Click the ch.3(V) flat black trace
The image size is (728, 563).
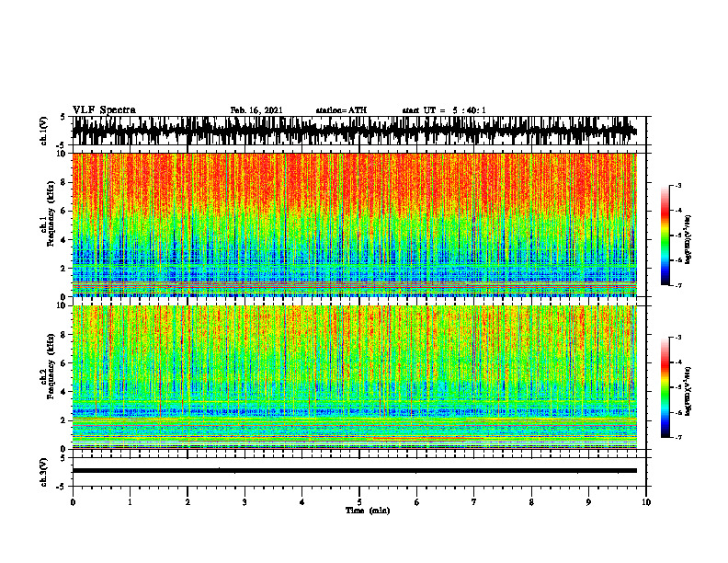coord(355,471)
